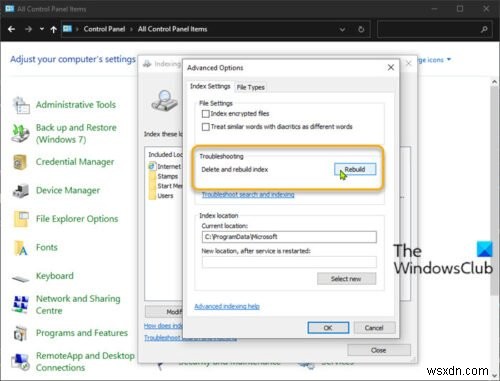
Task: Confirm with the OK button
Action: (x=328, y=328)
